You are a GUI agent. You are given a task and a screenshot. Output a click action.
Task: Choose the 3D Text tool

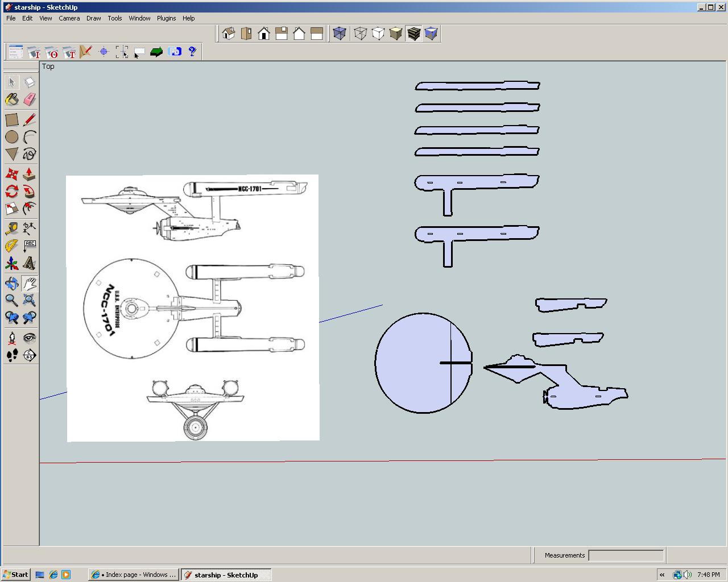point(30,264)
